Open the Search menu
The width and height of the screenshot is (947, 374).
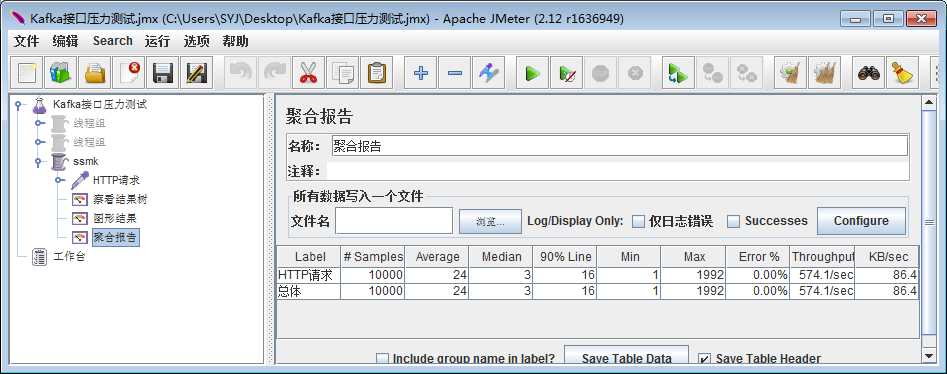[x=112, y=41]
